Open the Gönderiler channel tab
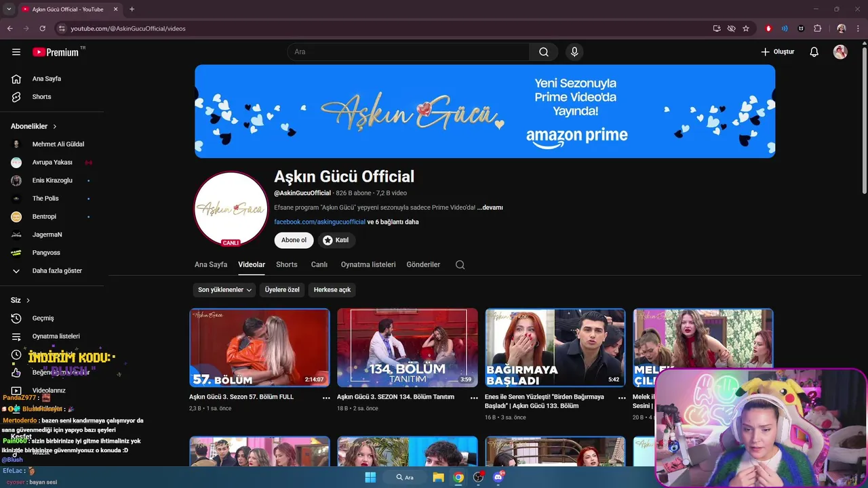 (423, 265)
